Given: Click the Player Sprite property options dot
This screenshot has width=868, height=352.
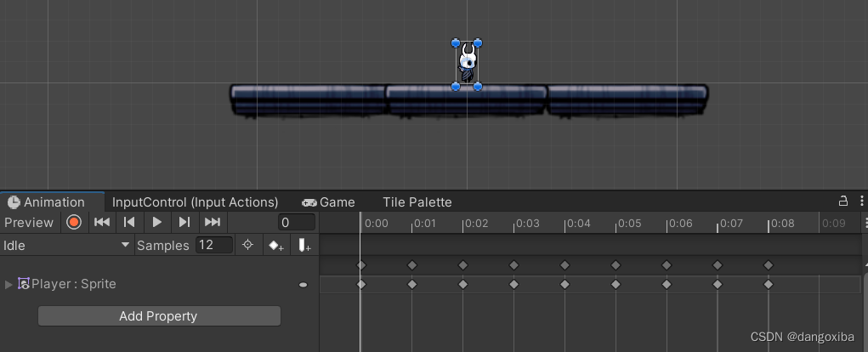Looking at the screenshot, I should [303, 285].
